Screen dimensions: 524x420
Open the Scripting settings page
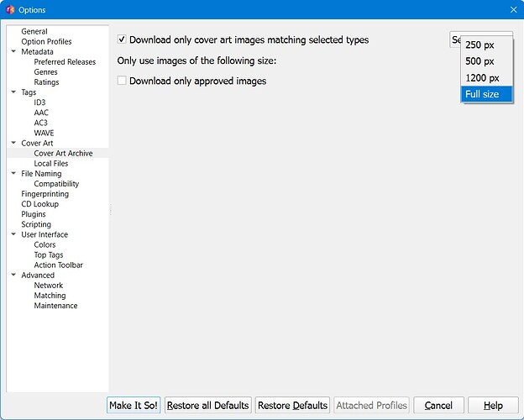click(x=36, y=224)
